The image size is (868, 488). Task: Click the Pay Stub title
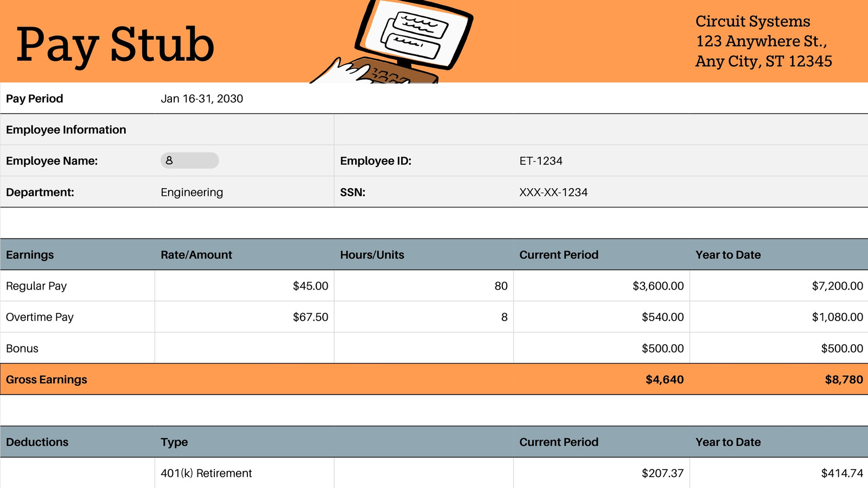(115, 44)
